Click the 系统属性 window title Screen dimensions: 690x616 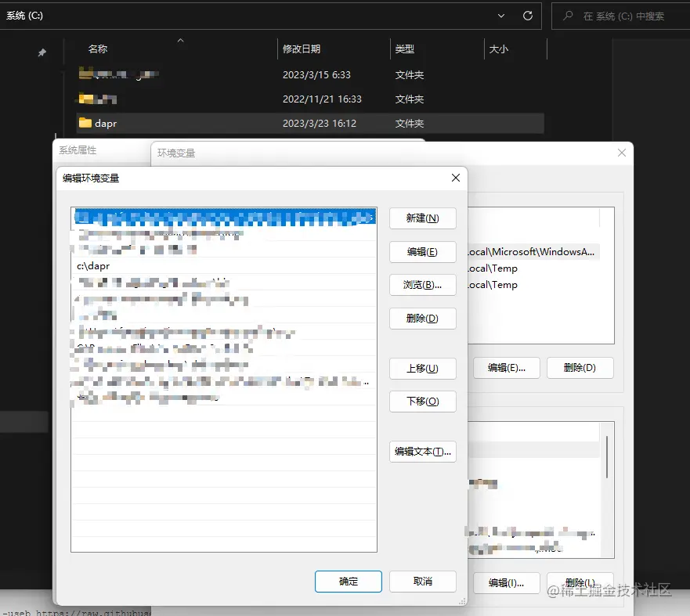click(x=78, y=150)
